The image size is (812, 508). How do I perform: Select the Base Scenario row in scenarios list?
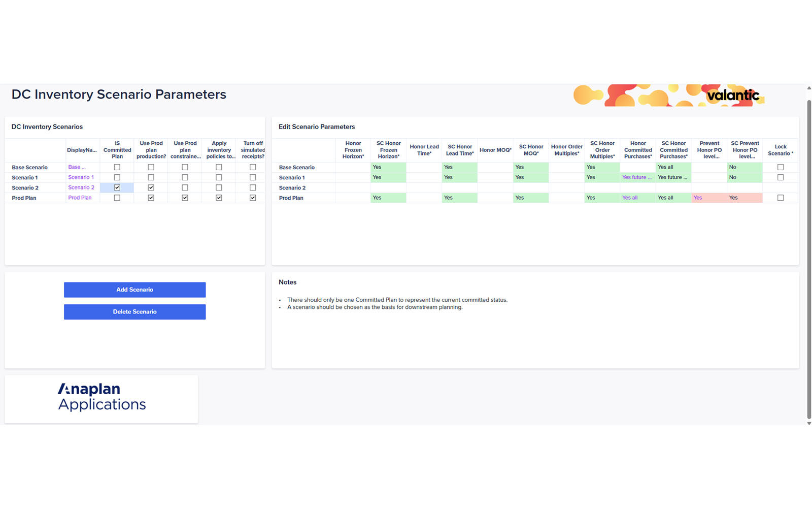point(30,167)
